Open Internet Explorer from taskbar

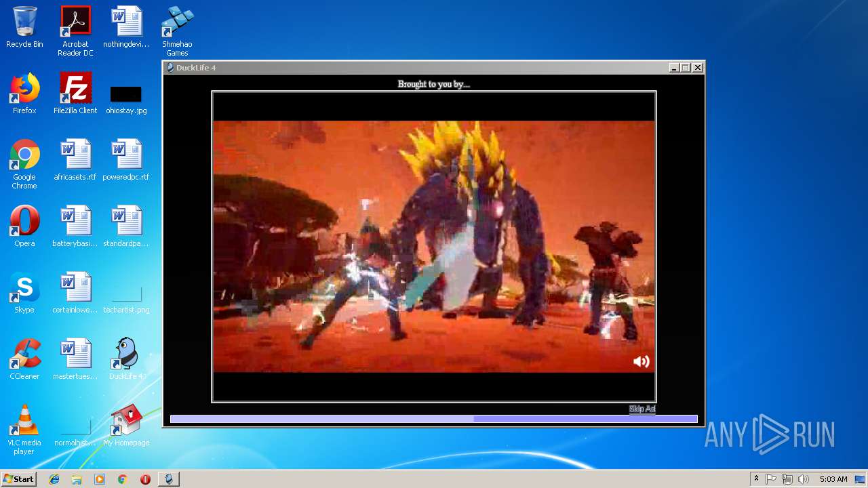tap(54, 479)
